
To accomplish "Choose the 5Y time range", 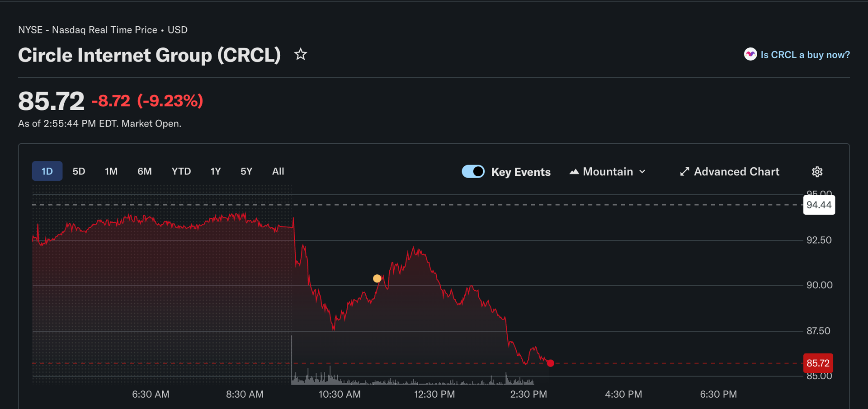I will [x=246, y=171].
